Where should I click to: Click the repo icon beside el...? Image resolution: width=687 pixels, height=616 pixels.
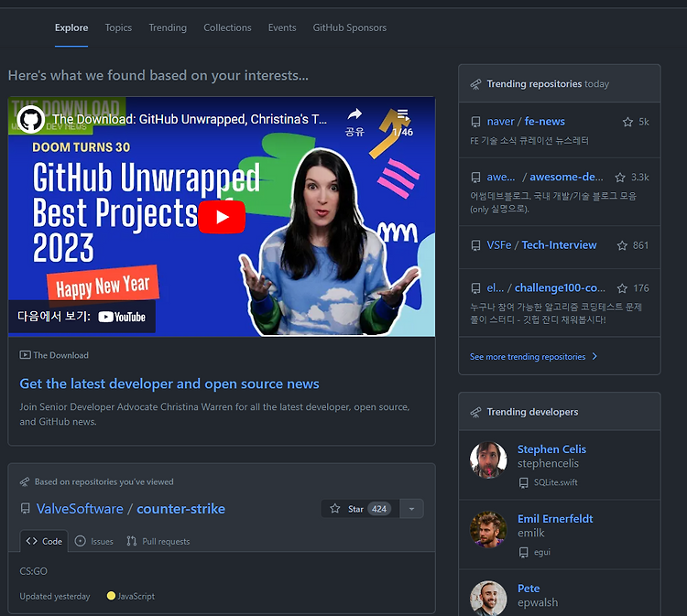tap(475, 288)
